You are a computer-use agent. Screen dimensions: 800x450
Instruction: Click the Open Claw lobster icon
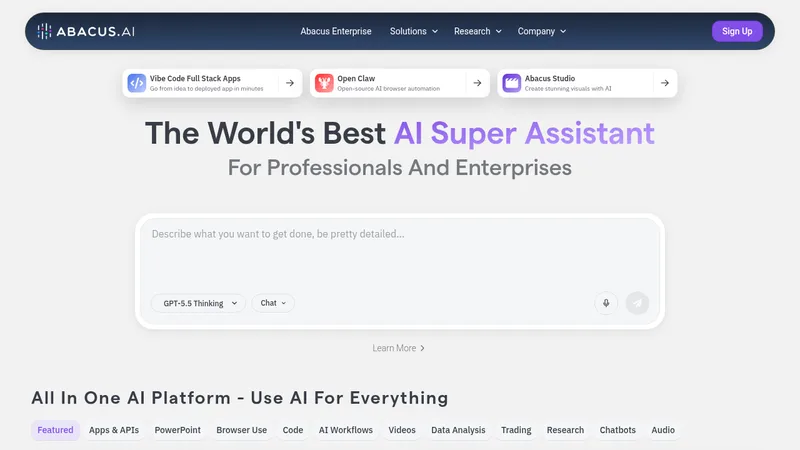pyautogui.click(x=324, y=83)
